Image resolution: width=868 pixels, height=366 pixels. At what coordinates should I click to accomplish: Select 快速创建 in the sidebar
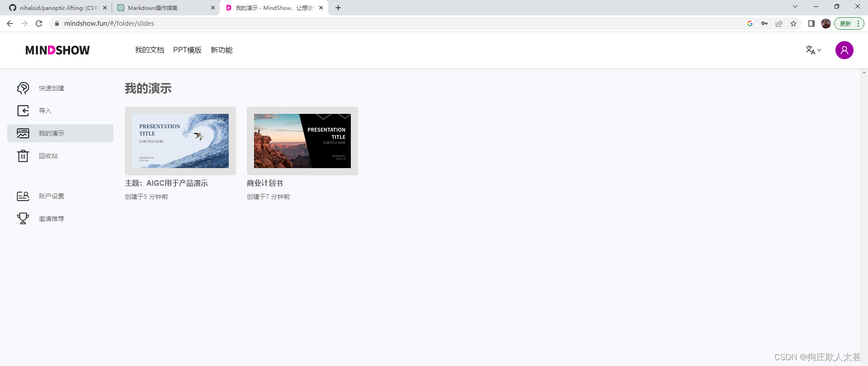pos(60,88)
